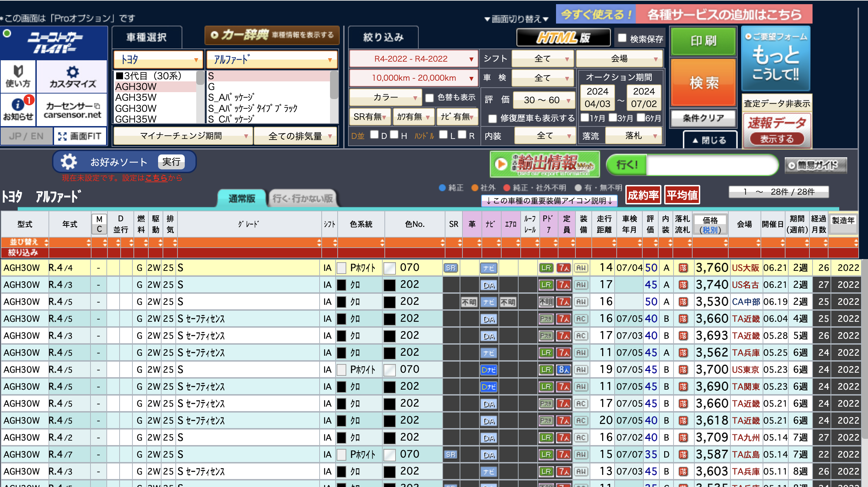Open the 輸出情報 Web banner
This screenshot has height=487, width=868.
545,164
